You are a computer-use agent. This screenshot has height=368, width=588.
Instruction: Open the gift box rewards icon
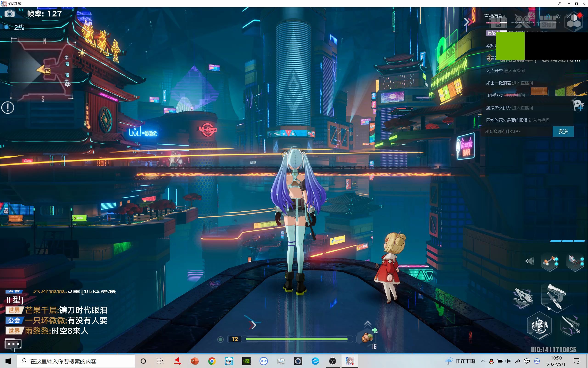[x=498, y=22]
